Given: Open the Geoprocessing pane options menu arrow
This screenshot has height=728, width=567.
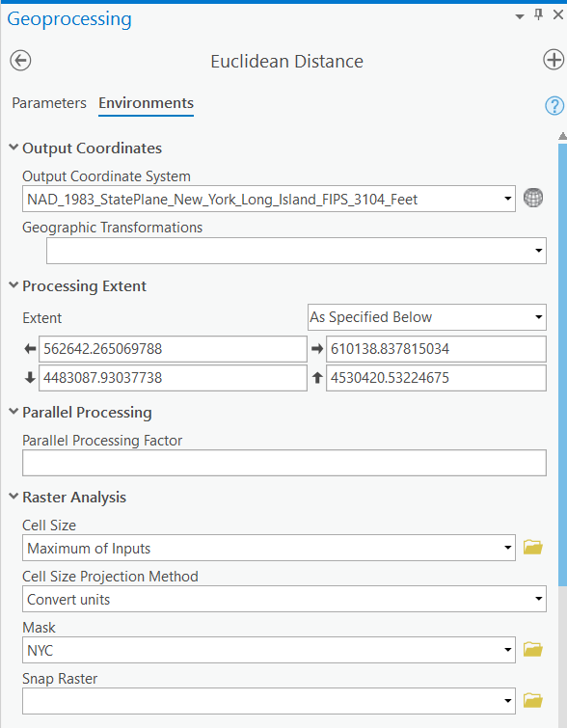Looking at the screenshot, I should pyautogui.click(x=520, y=16).
